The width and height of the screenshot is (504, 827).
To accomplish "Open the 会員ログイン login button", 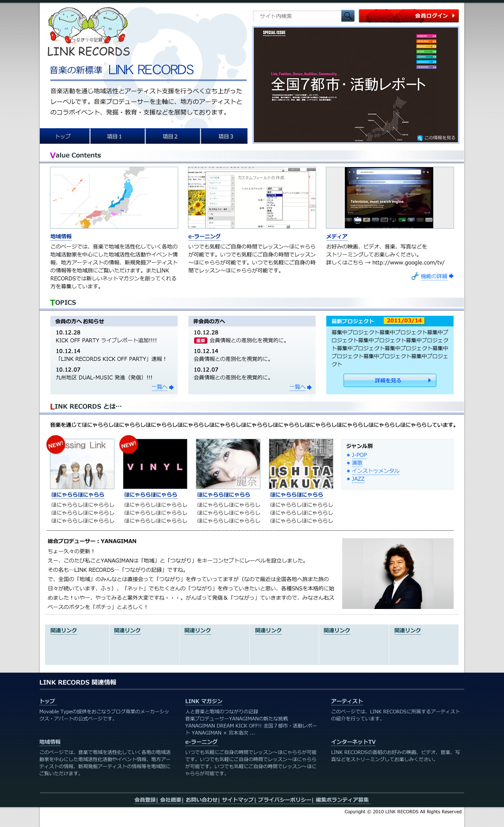I will (409, 16).
